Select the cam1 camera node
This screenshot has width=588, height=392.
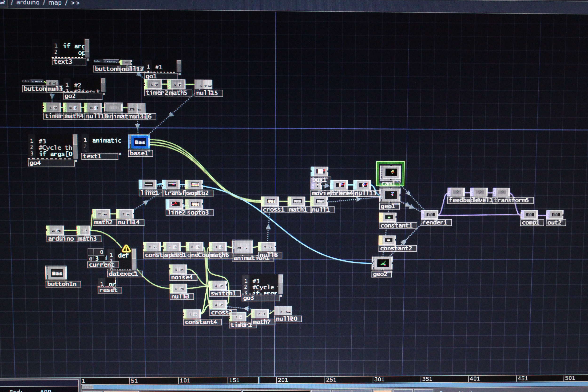(x=390, y=172)
